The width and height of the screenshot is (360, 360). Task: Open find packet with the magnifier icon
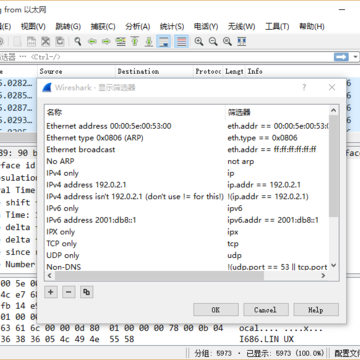pos(78,42)
